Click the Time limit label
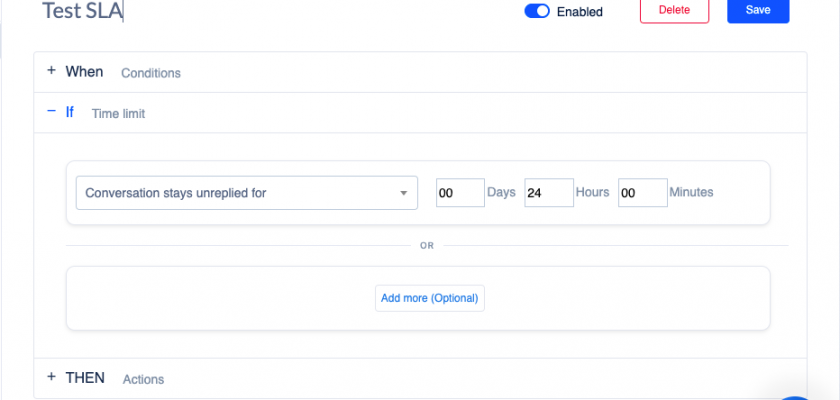The height and width of the screenshot is (400, 840). point(118,114)
